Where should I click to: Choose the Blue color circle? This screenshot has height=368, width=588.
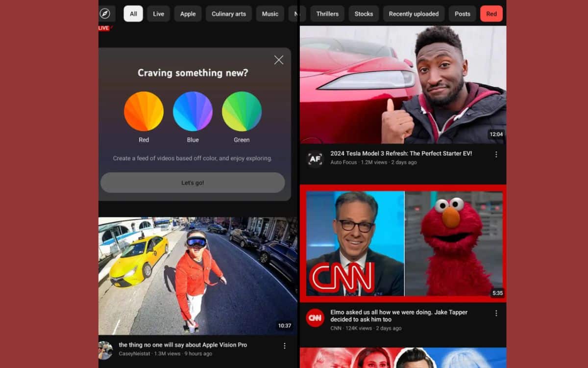193,111
